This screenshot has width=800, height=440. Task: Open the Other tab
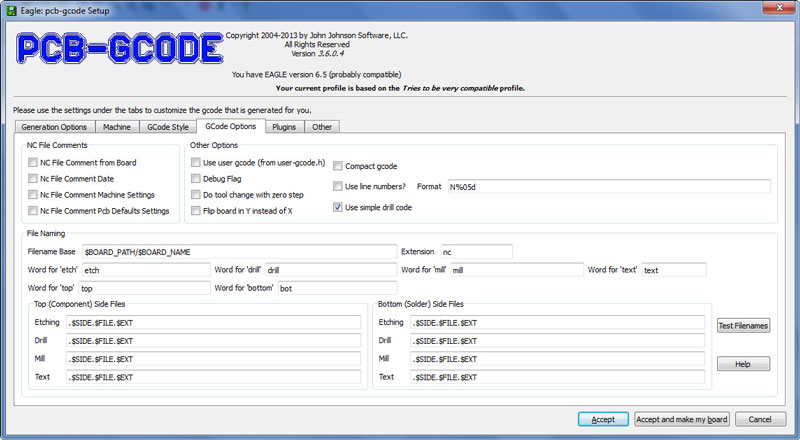click(x=322, y=127)
